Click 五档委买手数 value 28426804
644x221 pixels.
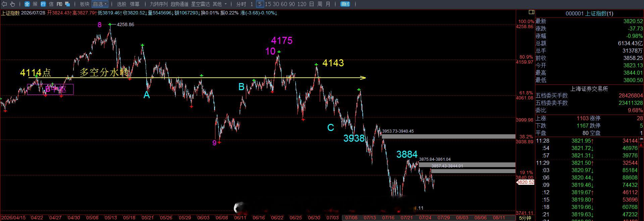coord(631,95)
